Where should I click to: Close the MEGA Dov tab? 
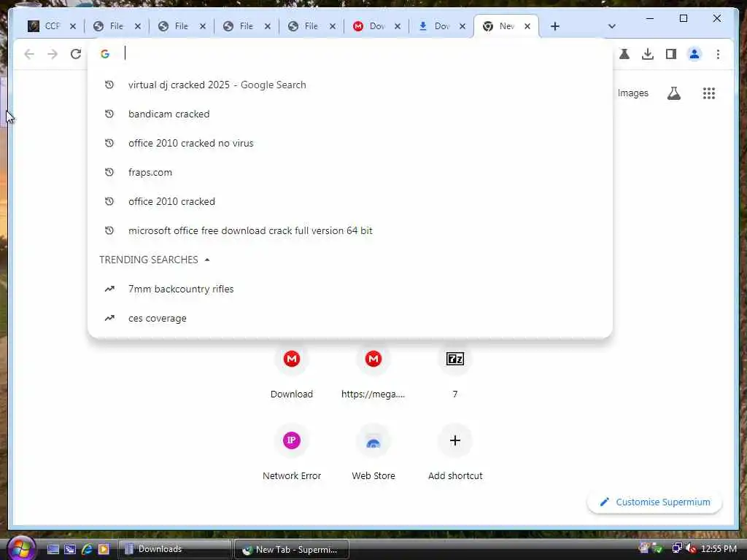(x=398, y=26)
